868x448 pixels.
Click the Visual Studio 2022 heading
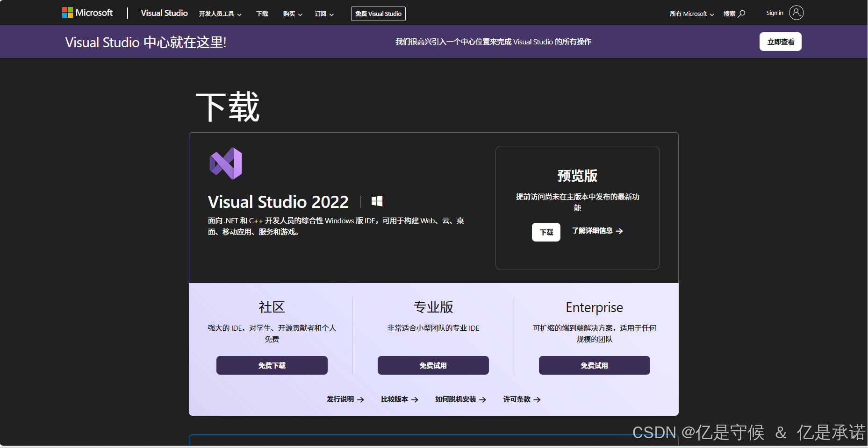click(x=278, y=202)
